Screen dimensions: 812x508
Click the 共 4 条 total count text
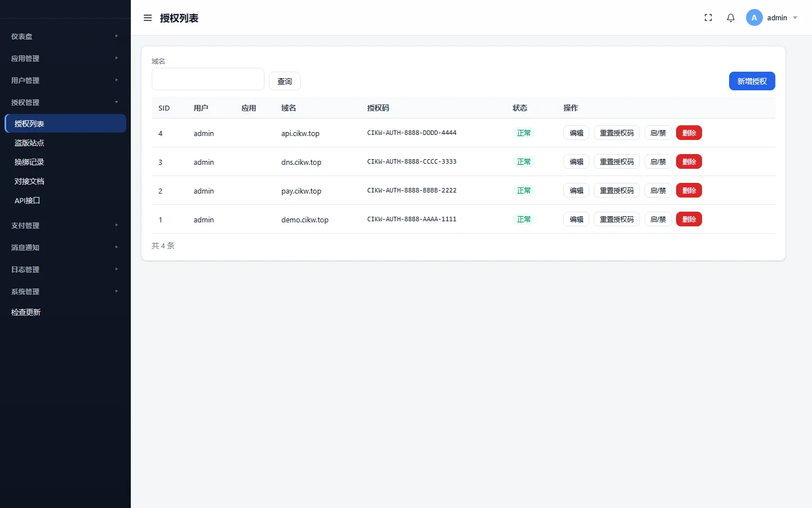tap(163, 246)
